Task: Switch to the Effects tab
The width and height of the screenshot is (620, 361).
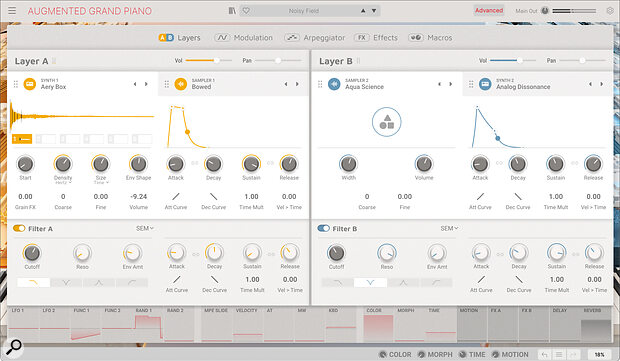Action: click(376, 38)
